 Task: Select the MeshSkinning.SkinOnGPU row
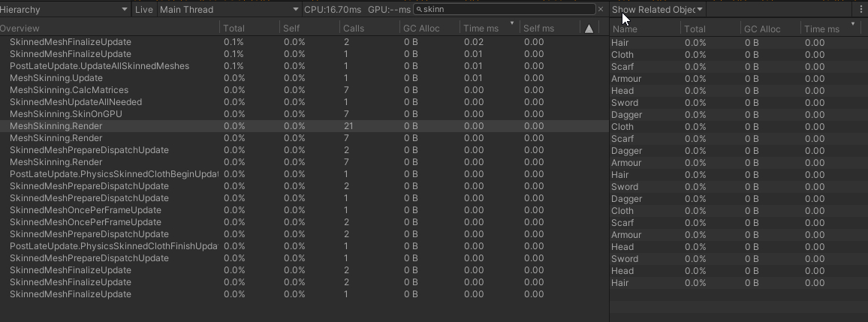pyautogui.click(x=66, y=114)
